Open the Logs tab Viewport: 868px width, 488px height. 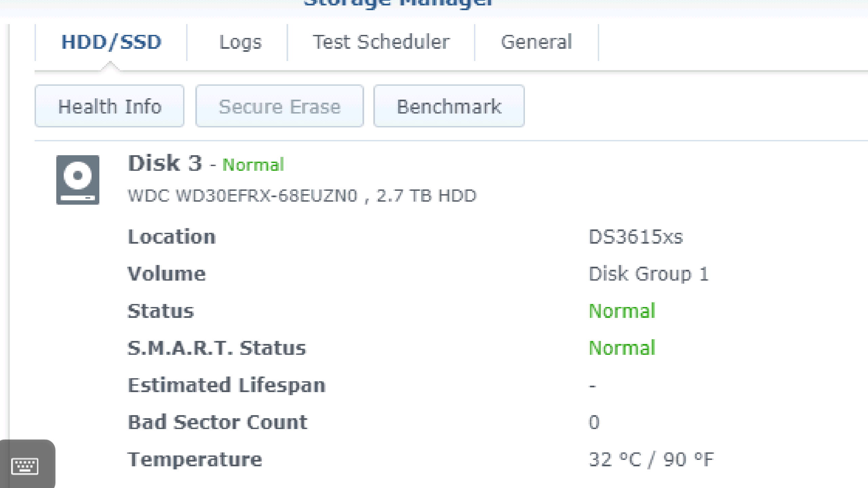coord(240,42)
